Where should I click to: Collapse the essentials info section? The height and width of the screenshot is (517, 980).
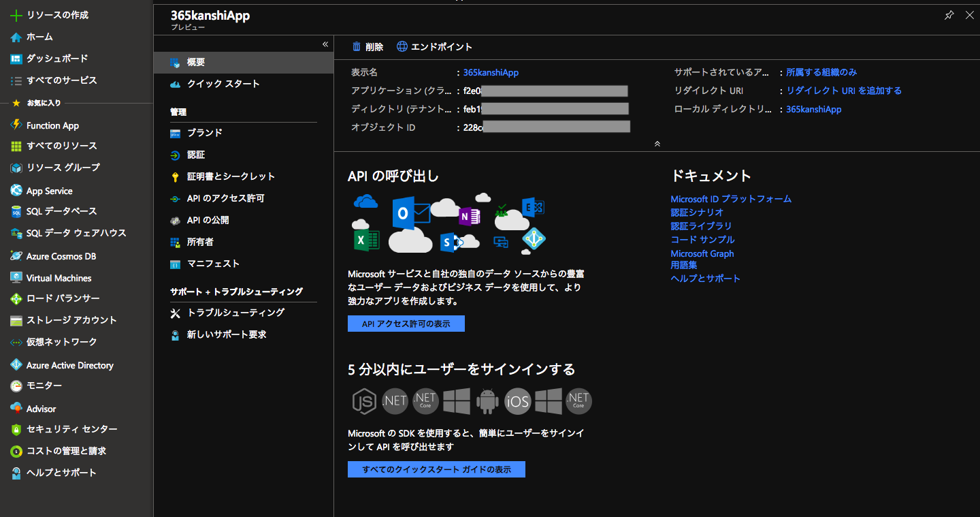[657, 144]
